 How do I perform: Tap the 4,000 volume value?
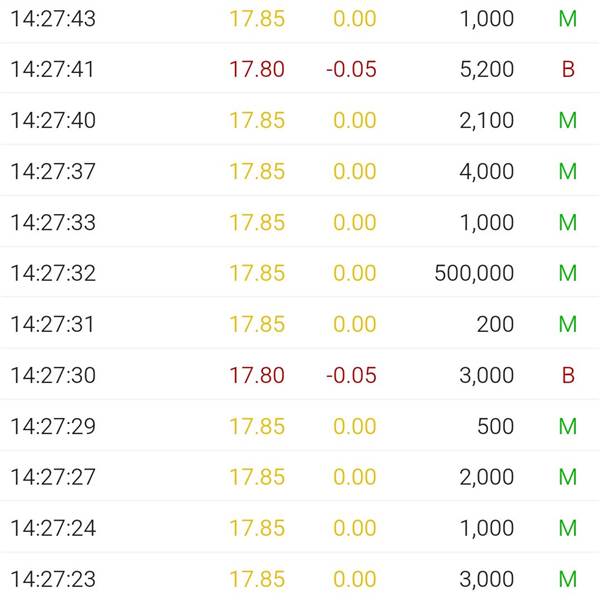tap(487, 171)
